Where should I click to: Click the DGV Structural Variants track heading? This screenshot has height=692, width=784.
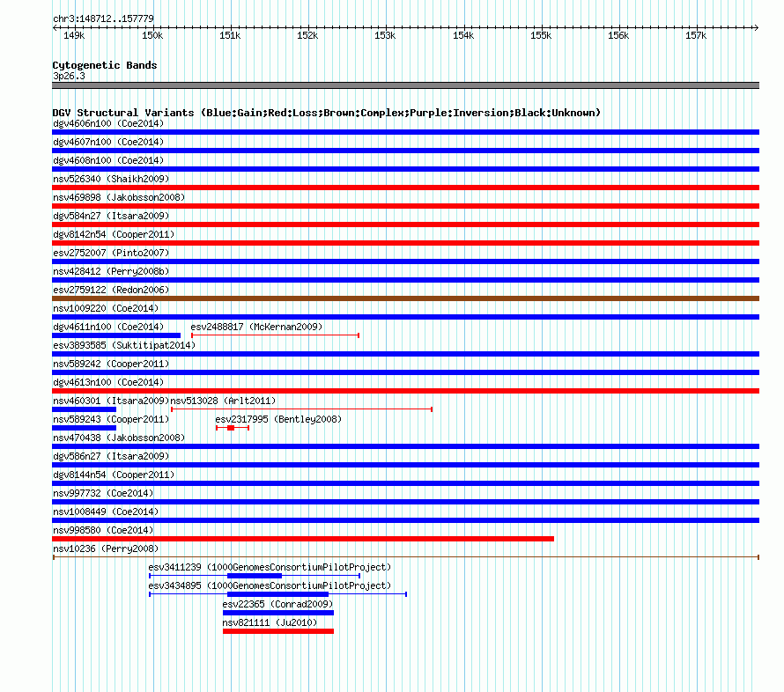pyautogui.click(x=327, y=113)
